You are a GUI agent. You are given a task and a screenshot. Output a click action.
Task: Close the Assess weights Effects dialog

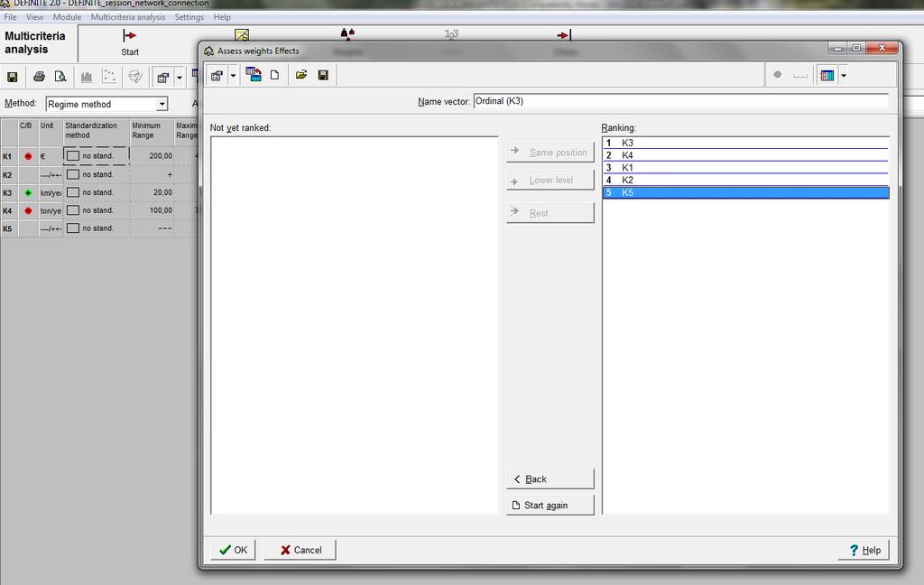(x=882, y=48)
